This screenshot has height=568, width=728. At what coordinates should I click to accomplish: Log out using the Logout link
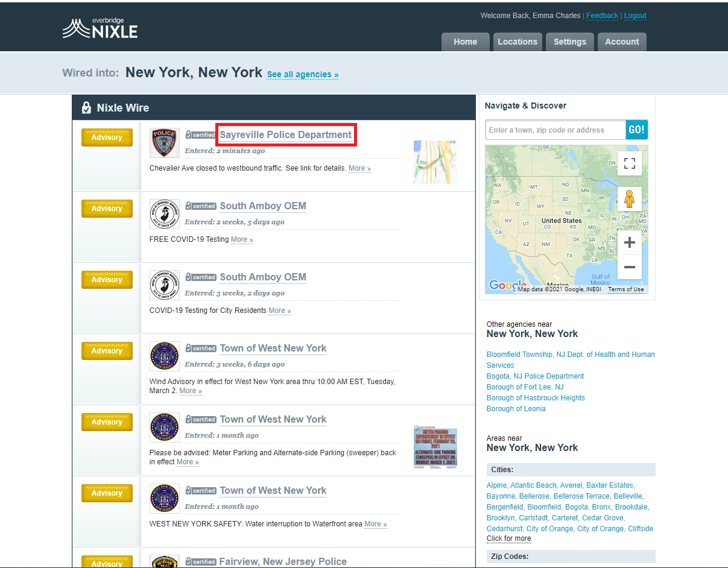(635, 16)
